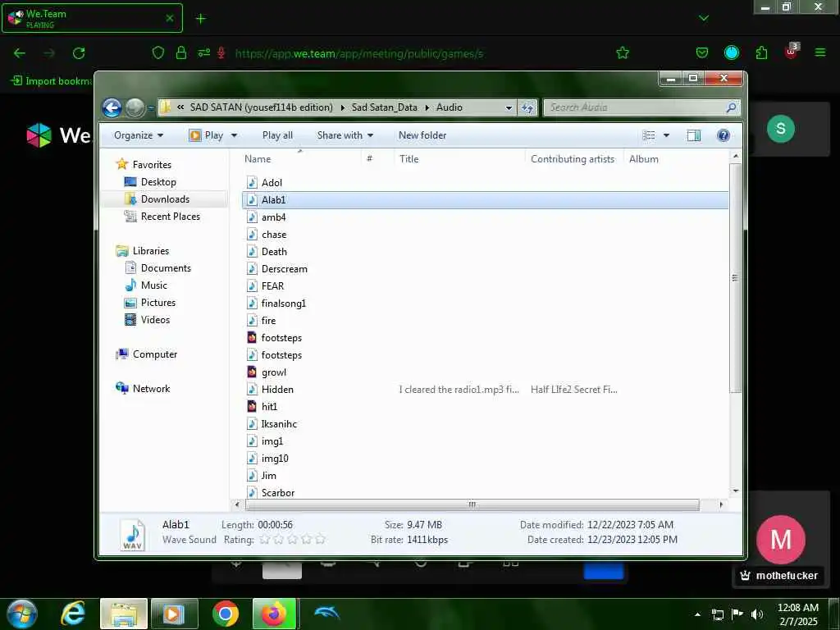Click the horizontal scrollbar thumb
Image resolution: width=840 pixels, height=630 pixels.
(472, 504)
